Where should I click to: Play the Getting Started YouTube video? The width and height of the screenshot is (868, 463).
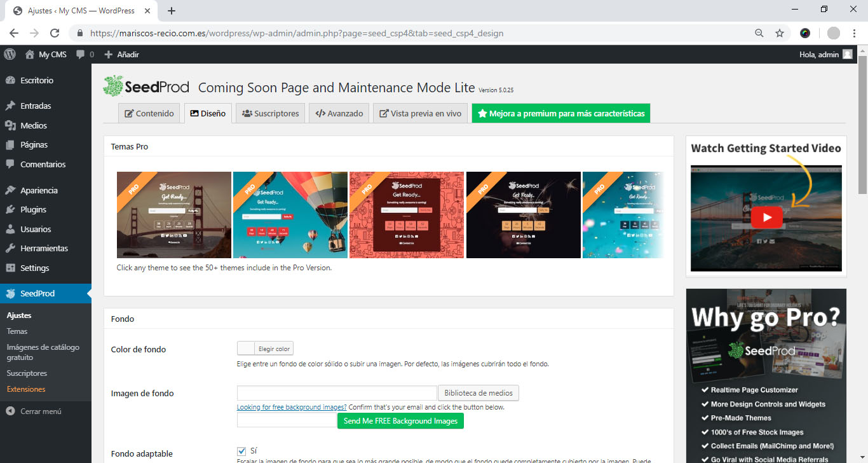767,218
